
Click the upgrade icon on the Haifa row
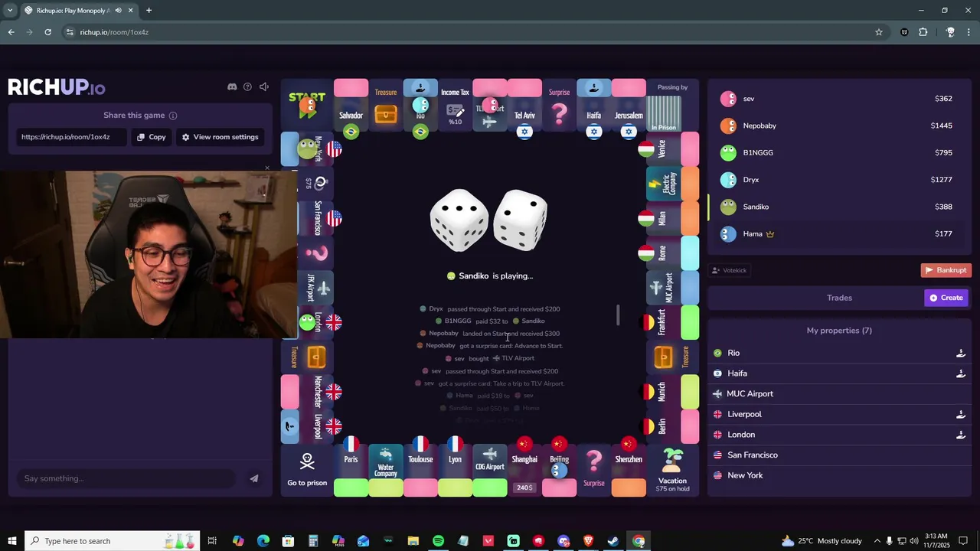tap(960, 373)
